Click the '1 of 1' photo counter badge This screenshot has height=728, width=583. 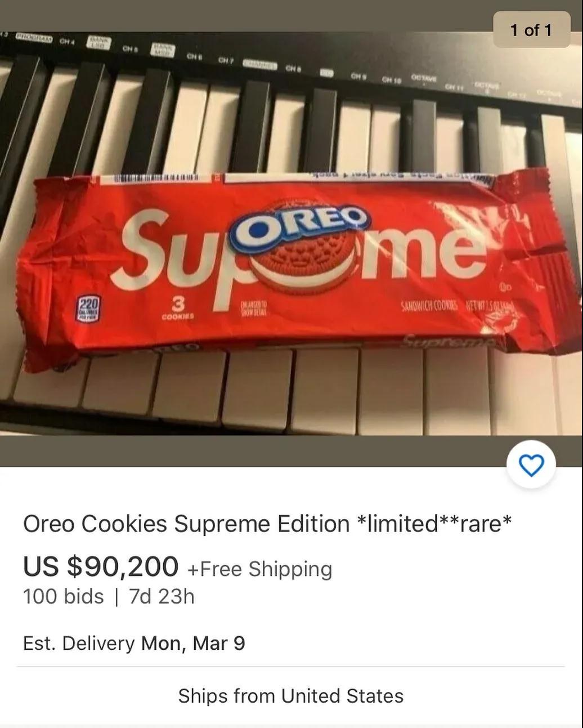tap(531, 30)
